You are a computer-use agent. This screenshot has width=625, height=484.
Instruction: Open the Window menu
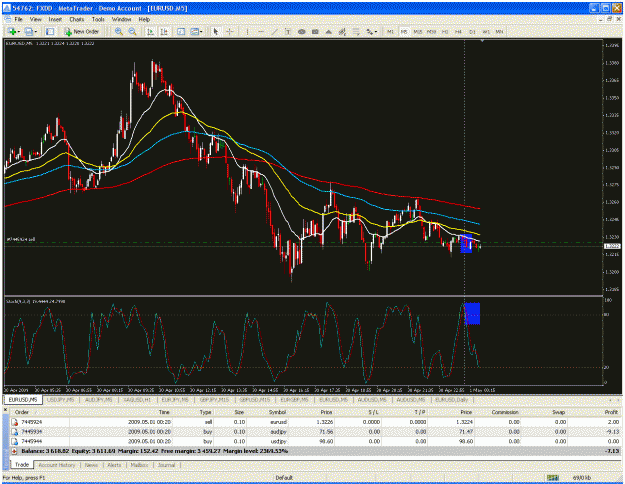[x=121, y=19]
